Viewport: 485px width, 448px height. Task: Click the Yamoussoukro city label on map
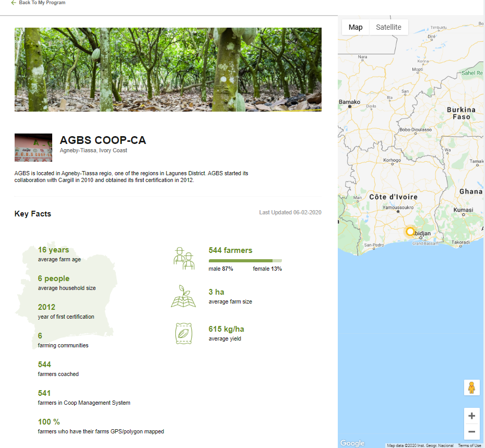coord(399,207)
